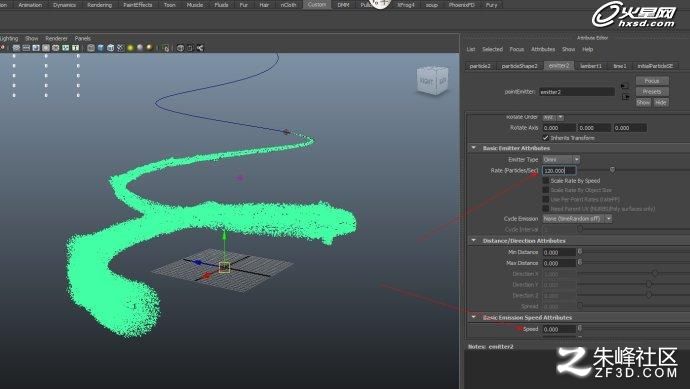Click the red X-axis move manipulator arrow
This screenshot has height=389, width=690.
(x=206, y=276)
